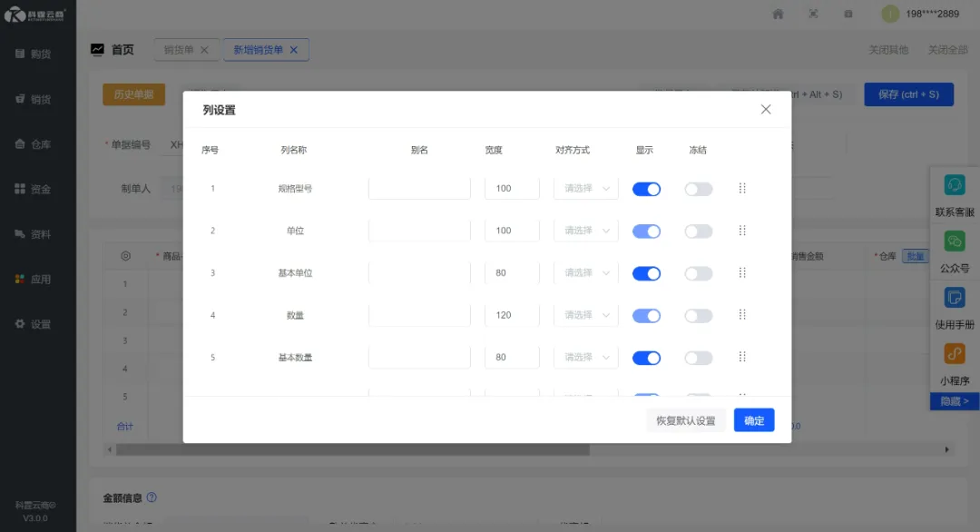Click drag handle for 数量 row
Screen dimensions: 980x532
tap(742, 314)
